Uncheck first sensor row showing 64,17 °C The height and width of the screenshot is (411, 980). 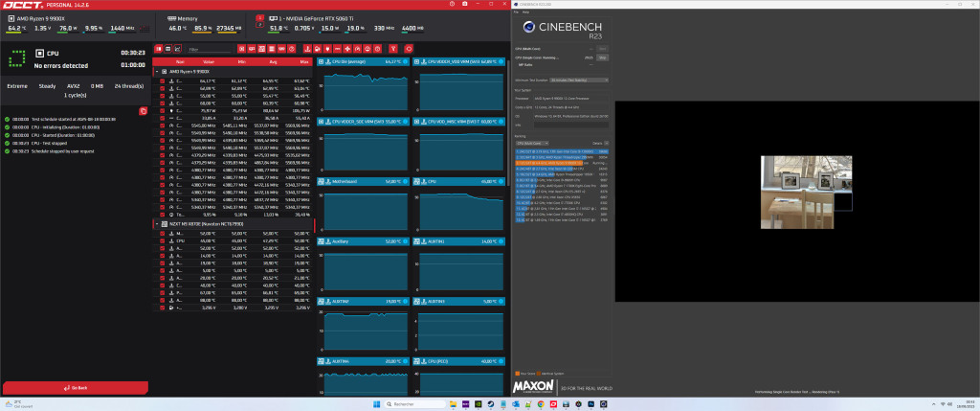pyautogui.click(x=163, y=80)
